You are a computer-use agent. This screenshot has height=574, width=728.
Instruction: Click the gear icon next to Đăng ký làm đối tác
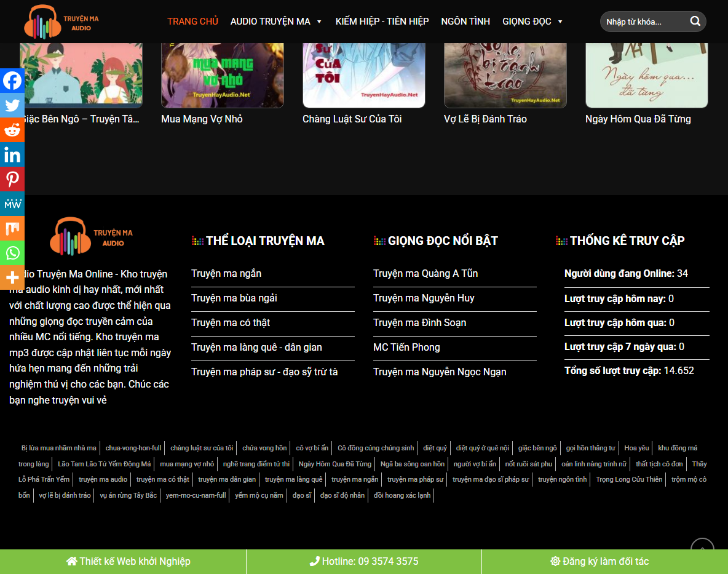(x=556, y=561)
